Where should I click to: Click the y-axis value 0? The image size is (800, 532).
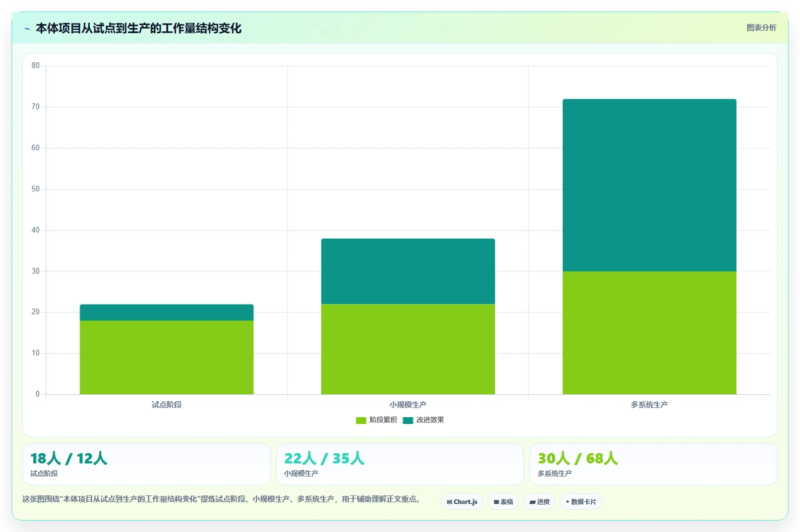pyautogui.click(x=38, y=394)
